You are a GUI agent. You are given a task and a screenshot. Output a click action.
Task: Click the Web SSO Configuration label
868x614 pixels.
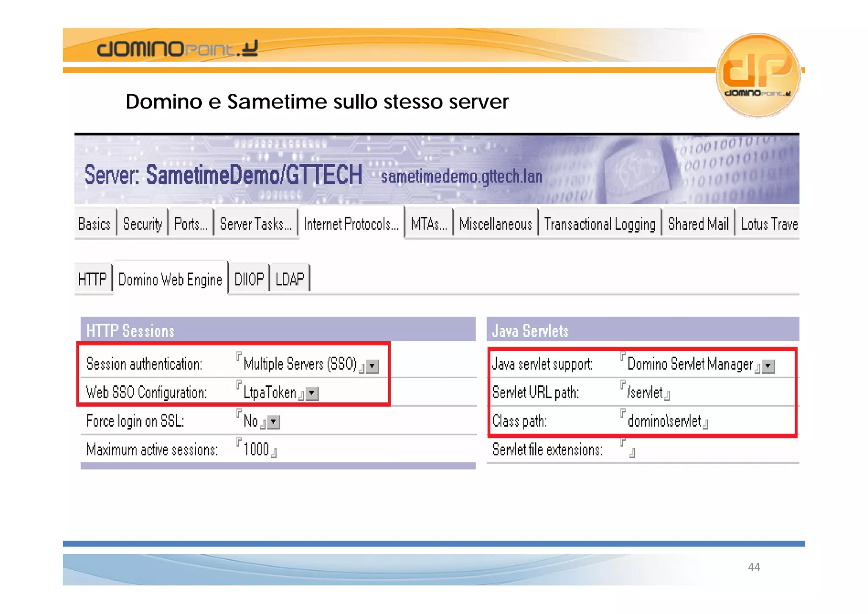(146, 393)
